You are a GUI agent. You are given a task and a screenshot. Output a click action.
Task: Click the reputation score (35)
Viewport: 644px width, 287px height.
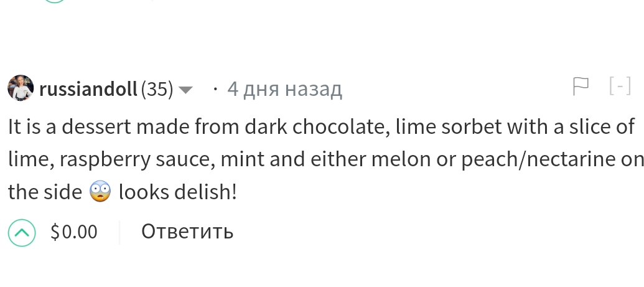coord(157,90)
